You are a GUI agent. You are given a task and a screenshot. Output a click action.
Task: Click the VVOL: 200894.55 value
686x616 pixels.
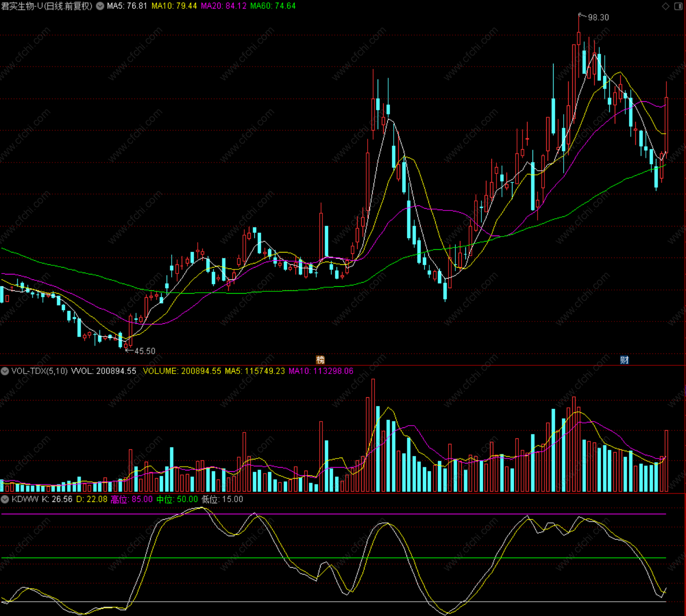[104, 371]
